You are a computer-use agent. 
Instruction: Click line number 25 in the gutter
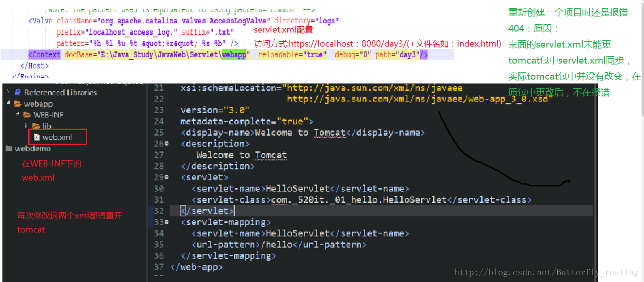tap(159, 133)
